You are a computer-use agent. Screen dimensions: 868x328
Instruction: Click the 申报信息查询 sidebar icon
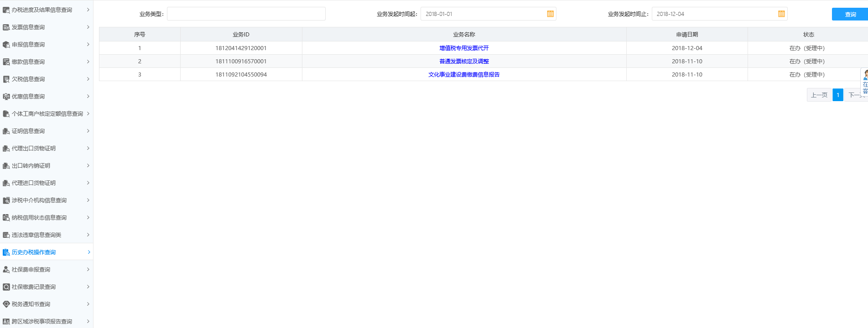coord(6,45)
